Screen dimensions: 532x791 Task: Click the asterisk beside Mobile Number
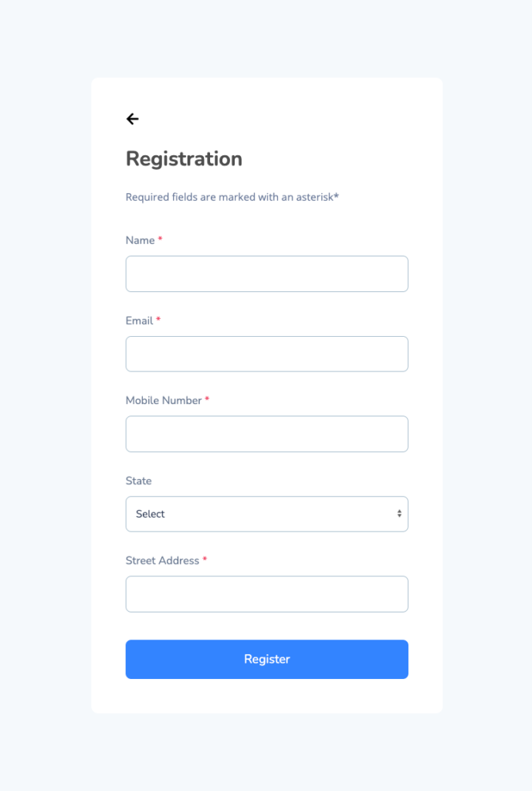[206, 400]
